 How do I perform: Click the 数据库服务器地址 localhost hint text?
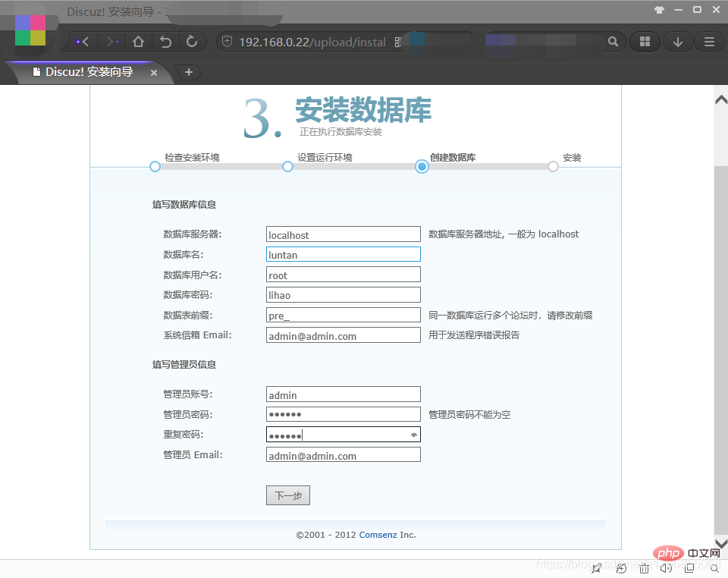click(x=504, y=234)
